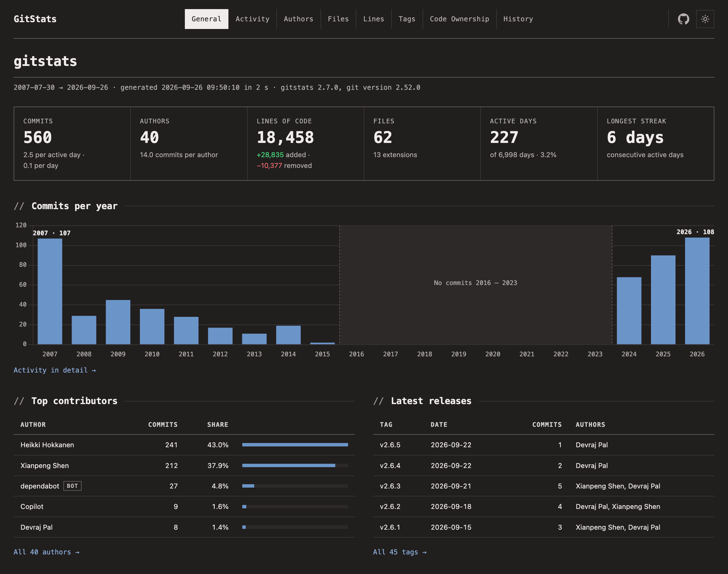Click the v2.6.5 release tag

pos(390,445)
